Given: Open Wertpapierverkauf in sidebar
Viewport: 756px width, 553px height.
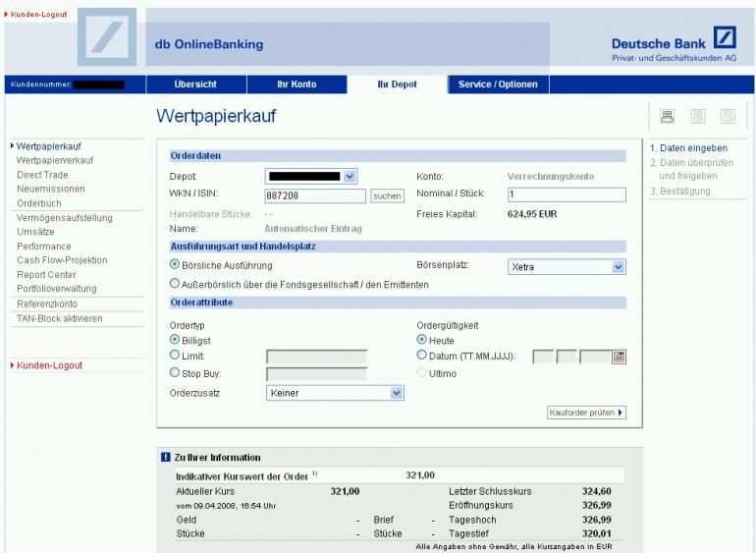Looking at the screenshot, I should coord(55,160).
